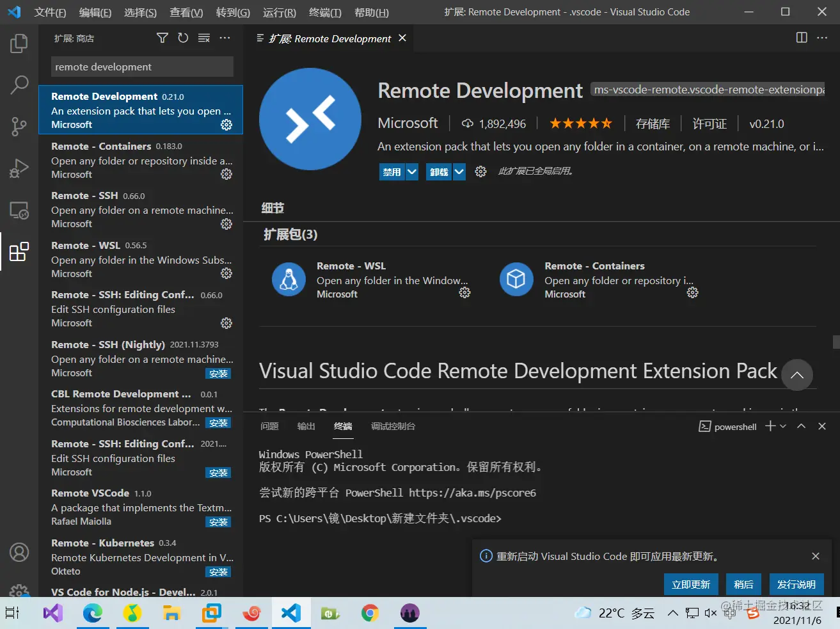The width and height of the screenshot is (840, 629).
Task: Click the five-star rating
Action: (581, 123)
